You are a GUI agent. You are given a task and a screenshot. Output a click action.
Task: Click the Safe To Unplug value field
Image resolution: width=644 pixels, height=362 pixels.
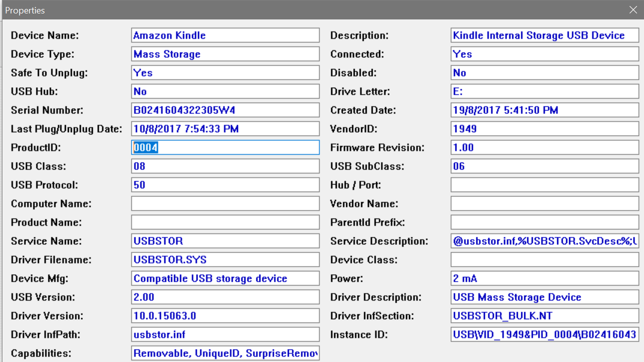click(225, 73)
